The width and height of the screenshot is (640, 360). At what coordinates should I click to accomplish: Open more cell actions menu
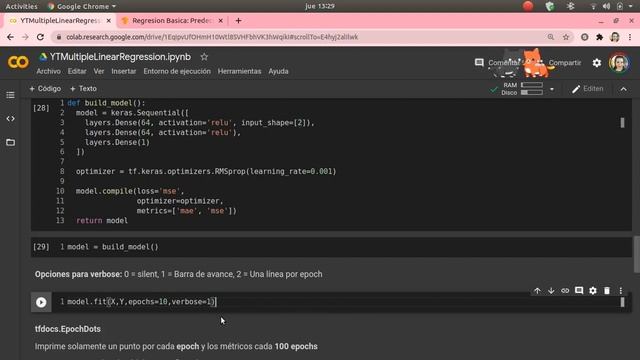(621, 291)
